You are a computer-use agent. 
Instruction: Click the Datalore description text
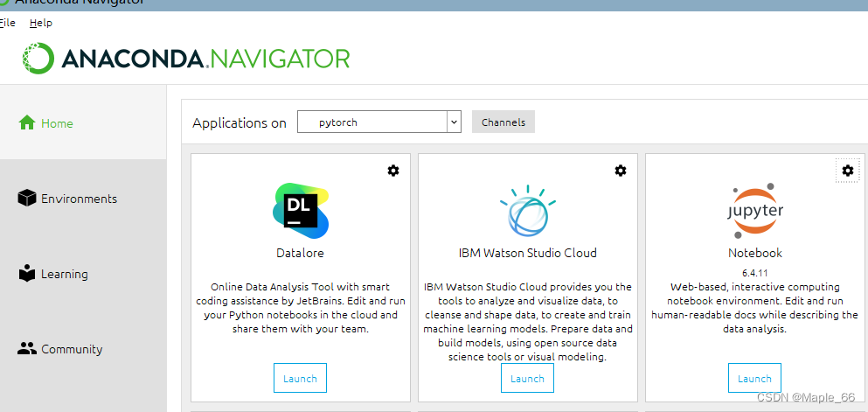point(300,308)
